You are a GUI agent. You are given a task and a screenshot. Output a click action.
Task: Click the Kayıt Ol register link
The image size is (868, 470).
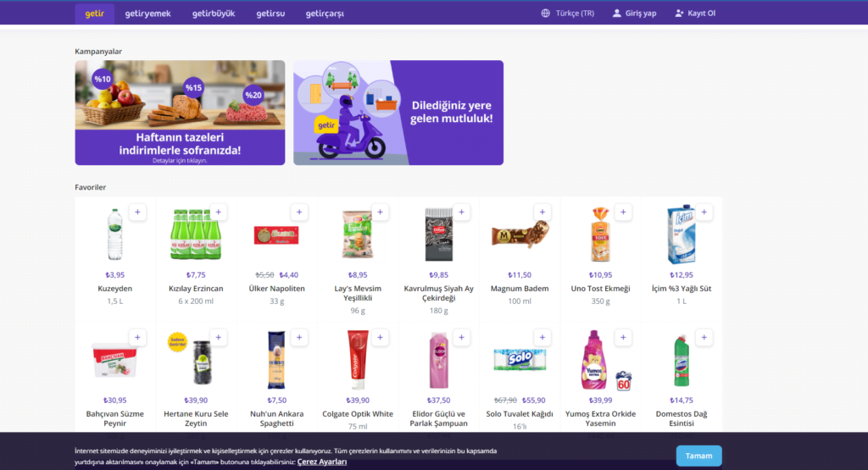695,14
